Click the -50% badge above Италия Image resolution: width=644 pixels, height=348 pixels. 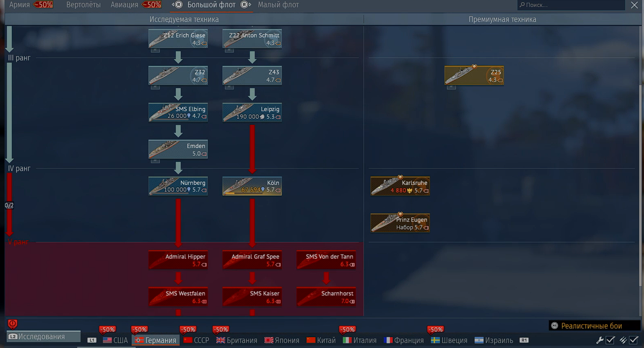[347, 330]
